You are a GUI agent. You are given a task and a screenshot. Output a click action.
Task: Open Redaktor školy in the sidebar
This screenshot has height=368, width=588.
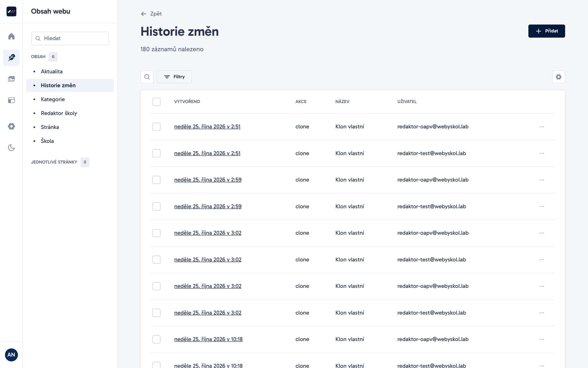[70, 113]
